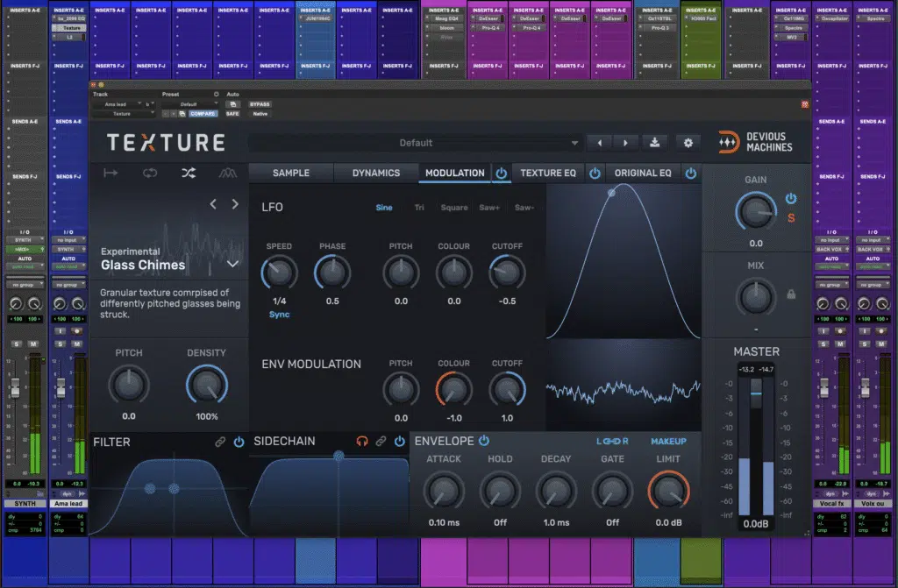Click the Envelope Limit knob
Image resolution: width=898 pixels, height=588 pixels.
pos(667,492)
